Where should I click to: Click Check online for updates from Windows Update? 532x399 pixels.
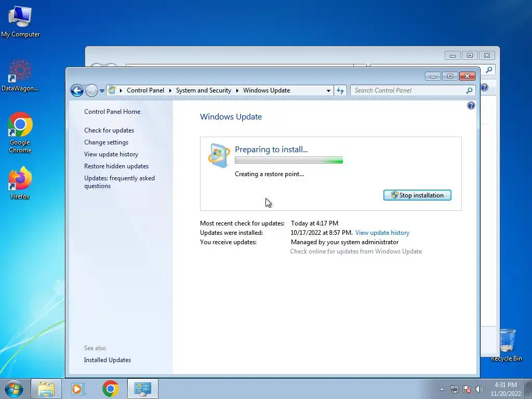[x=356, y=251]
